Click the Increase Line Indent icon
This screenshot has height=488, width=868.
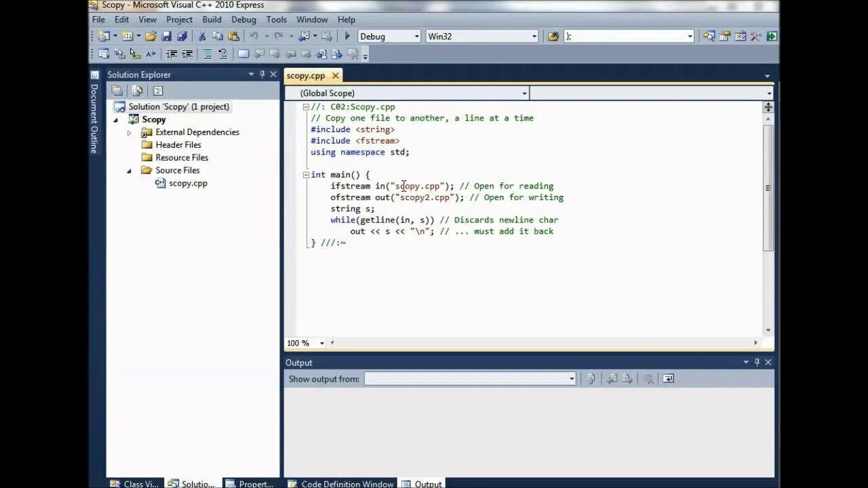187,54
